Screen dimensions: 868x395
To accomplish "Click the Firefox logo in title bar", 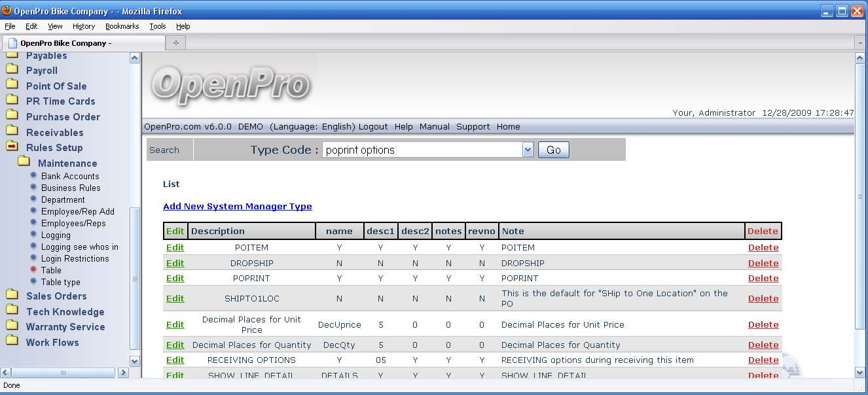I will [x=7, y=10].
